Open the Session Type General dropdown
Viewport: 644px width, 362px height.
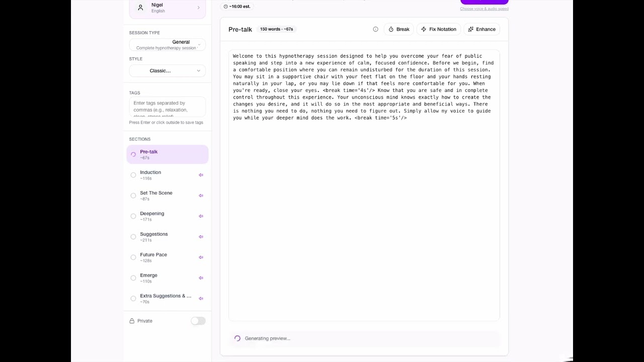click(x=168, y=45)
